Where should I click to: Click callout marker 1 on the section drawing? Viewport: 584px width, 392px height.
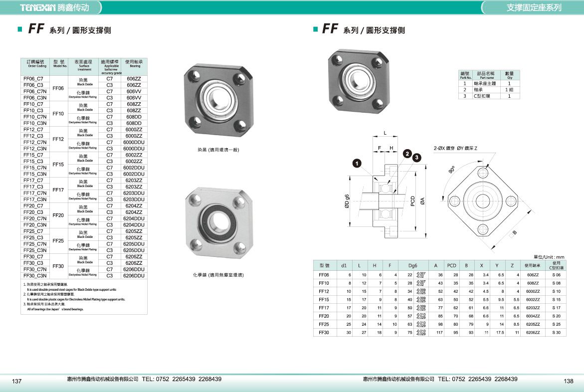pyautogui.click(x=357, y=163)
